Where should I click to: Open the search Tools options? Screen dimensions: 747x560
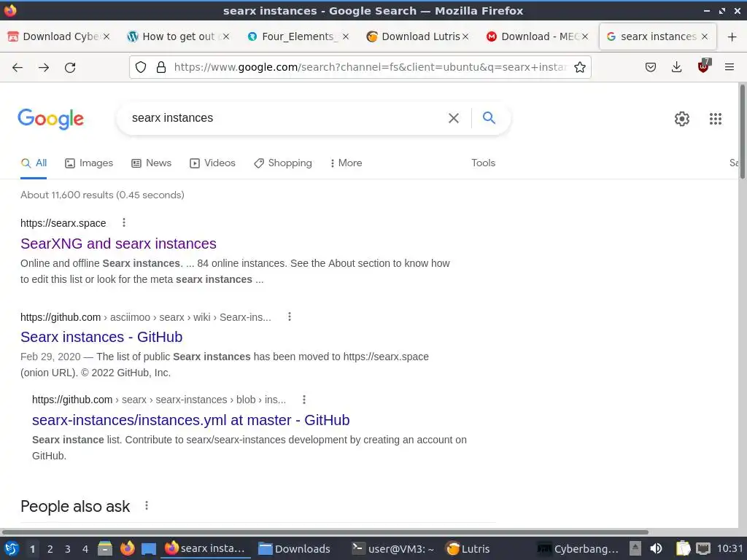point(483,163)
